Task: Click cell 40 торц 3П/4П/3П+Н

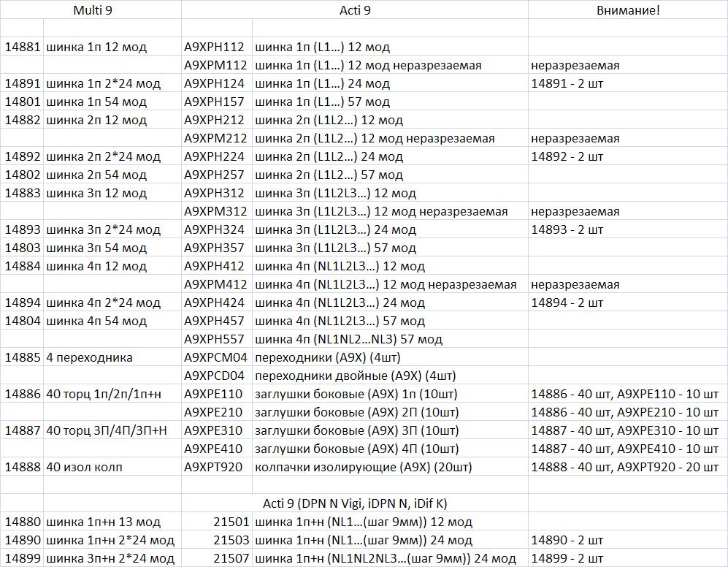Action: [x=112, y=430]
